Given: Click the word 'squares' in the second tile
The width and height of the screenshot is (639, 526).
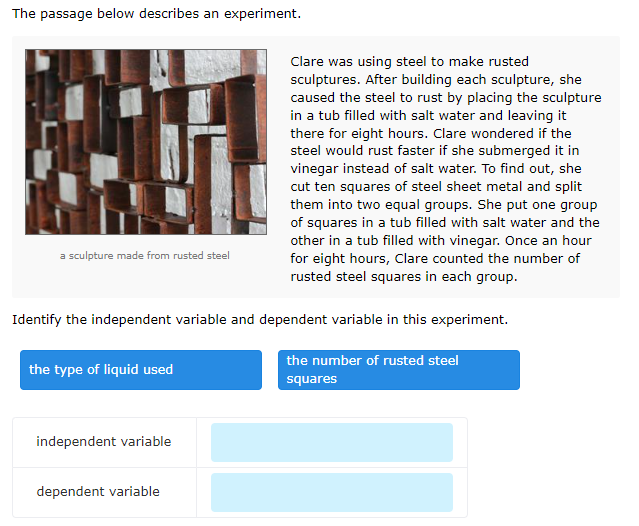Looking at the screenshot, I should click(311, 379).
